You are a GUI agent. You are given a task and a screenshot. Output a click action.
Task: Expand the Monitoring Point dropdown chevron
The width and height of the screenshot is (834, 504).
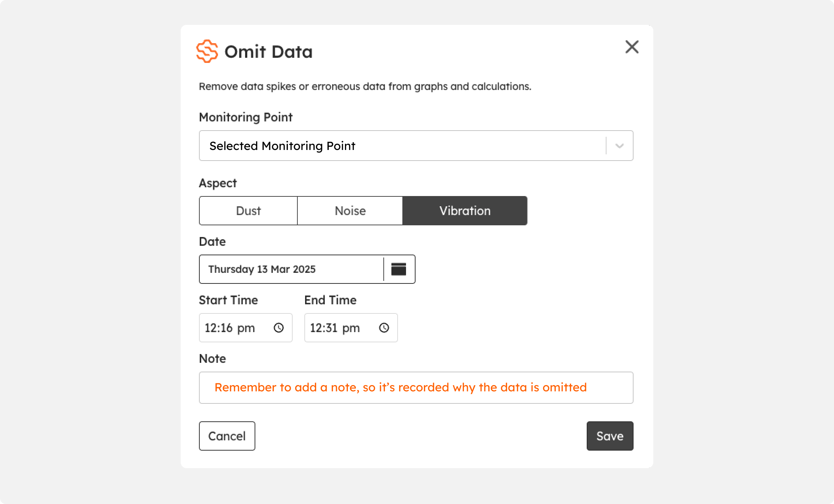(619, 146)
